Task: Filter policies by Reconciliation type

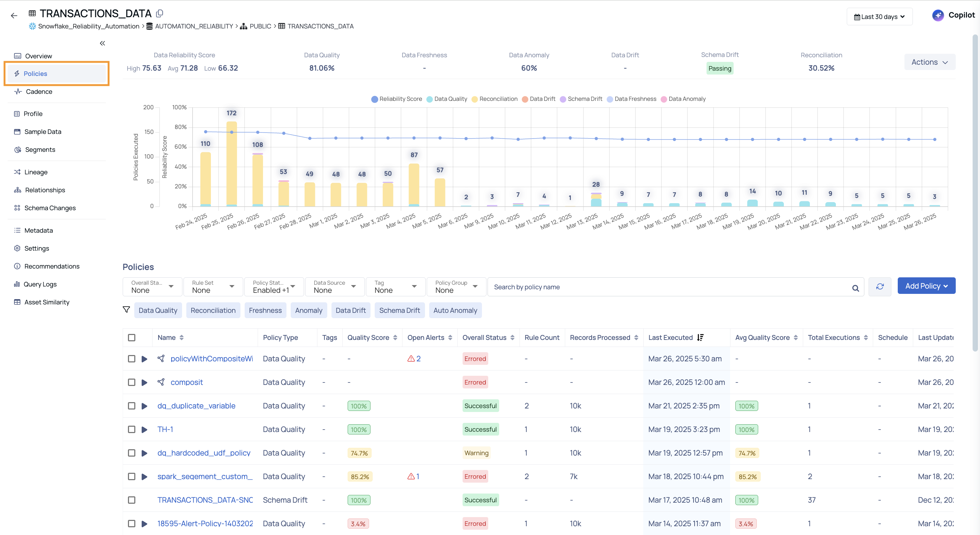Action: click(213, 310)
